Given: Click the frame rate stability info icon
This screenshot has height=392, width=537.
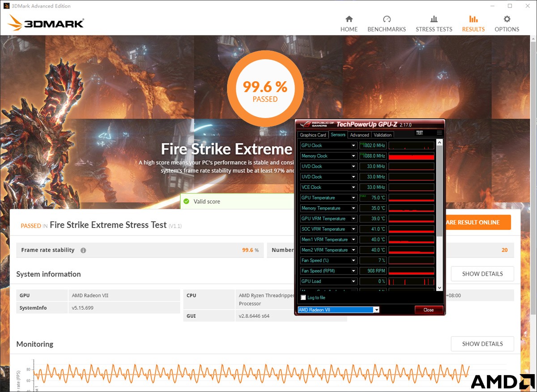Looking at the screenshot, I should pyautogui.click(x=83, y=250).
